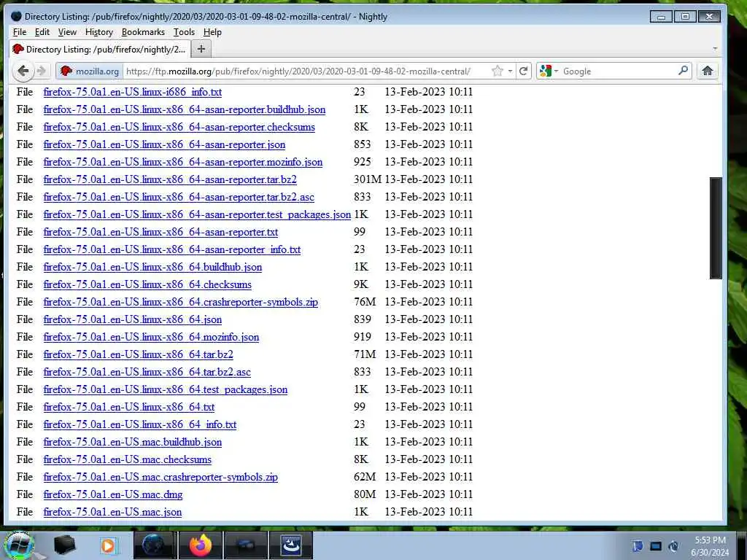Open the Edit menu

pos(42,32)
